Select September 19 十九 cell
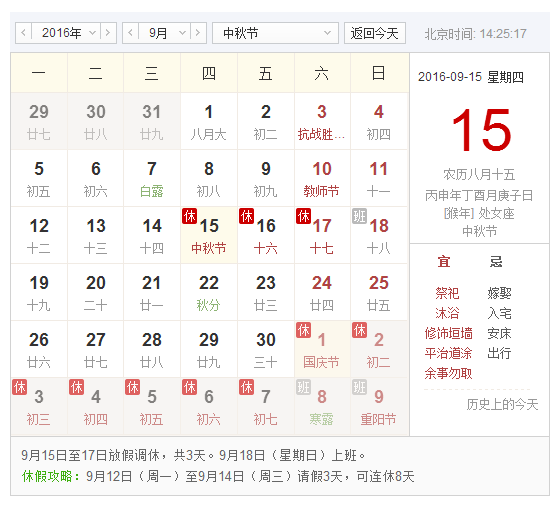 [x=39, y=292]
